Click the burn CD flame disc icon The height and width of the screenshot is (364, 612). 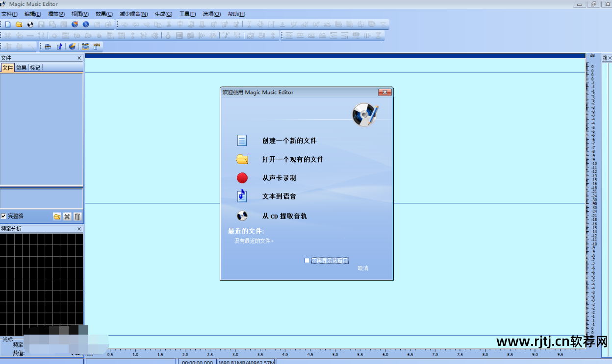(75, 24)
